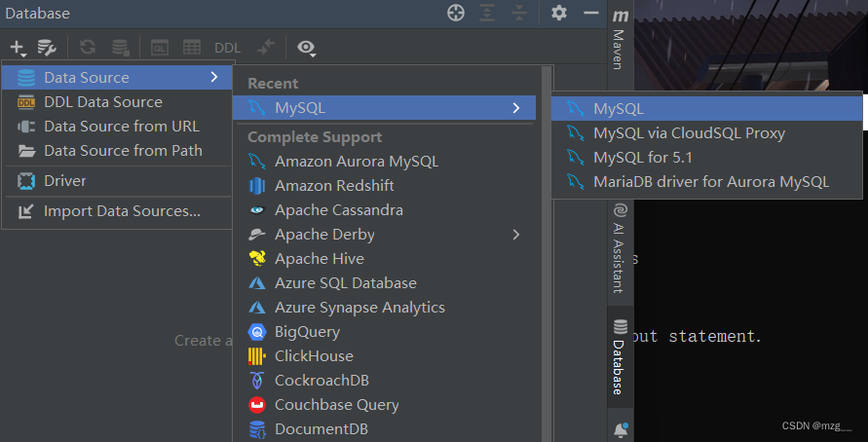Screen dimensions: 868x442
Task: Select Apache Cassandra data source
Action: point(384,210)
